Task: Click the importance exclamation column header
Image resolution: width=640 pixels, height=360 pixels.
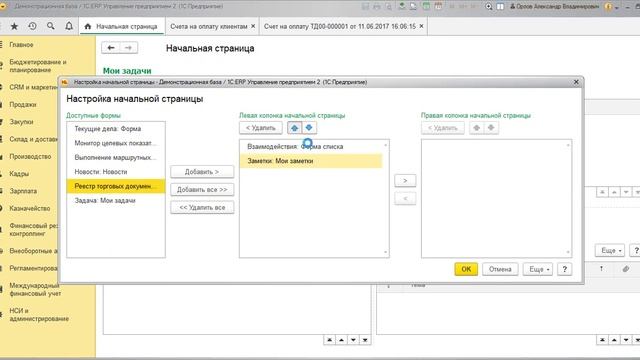Action: click(x=601, y=269)
